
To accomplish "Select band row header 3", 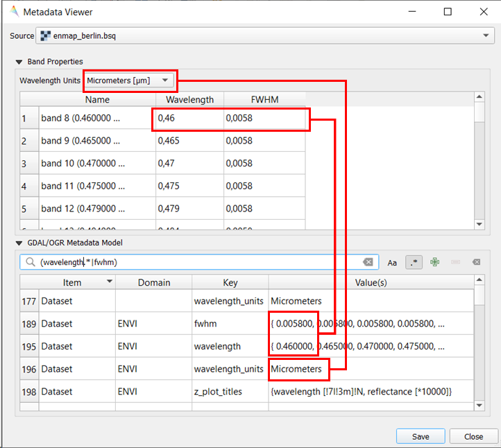I will tap(29, 164).
